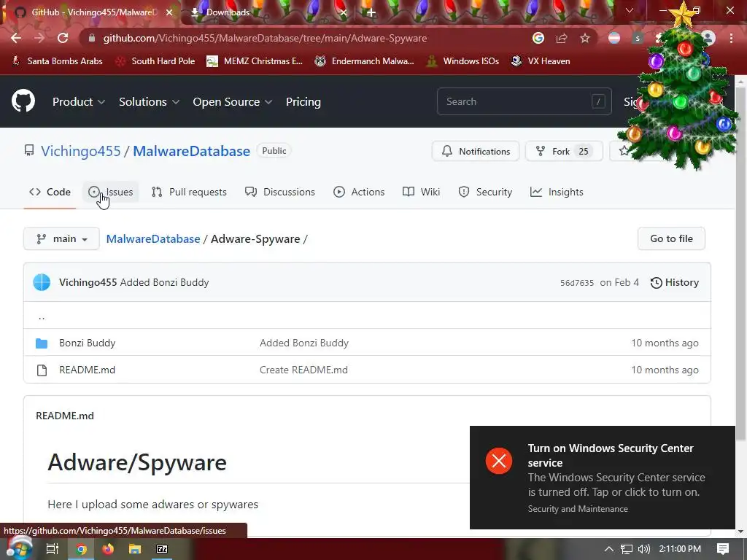Image resolution: width=747 pixels, height=560 pixels.
Task: View commit History
Action: [675, 282]
